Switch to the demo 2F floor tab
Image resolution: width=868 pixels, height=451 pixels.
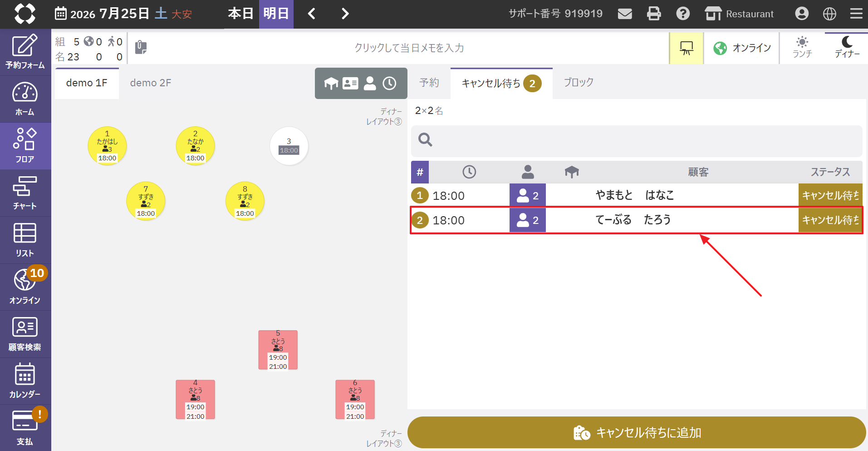click(151, 83)
